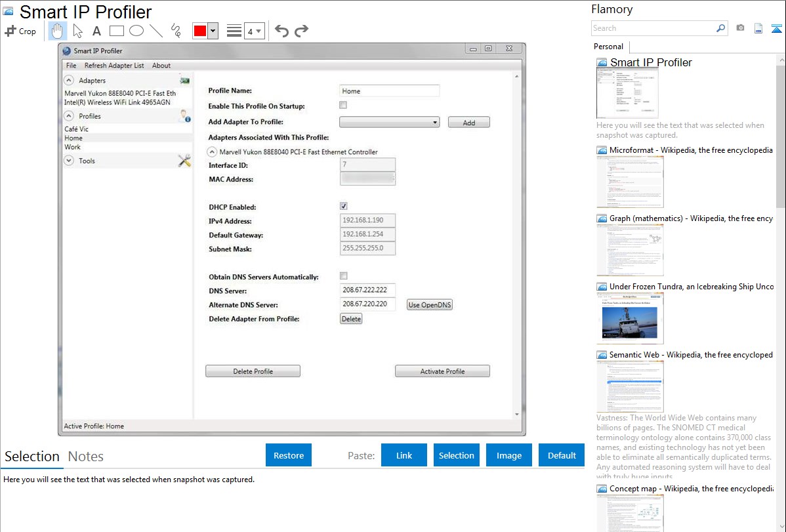
Task: Enable This Profile On Startup checkbox
Action: pyautogui.click(x=343, y=105)
